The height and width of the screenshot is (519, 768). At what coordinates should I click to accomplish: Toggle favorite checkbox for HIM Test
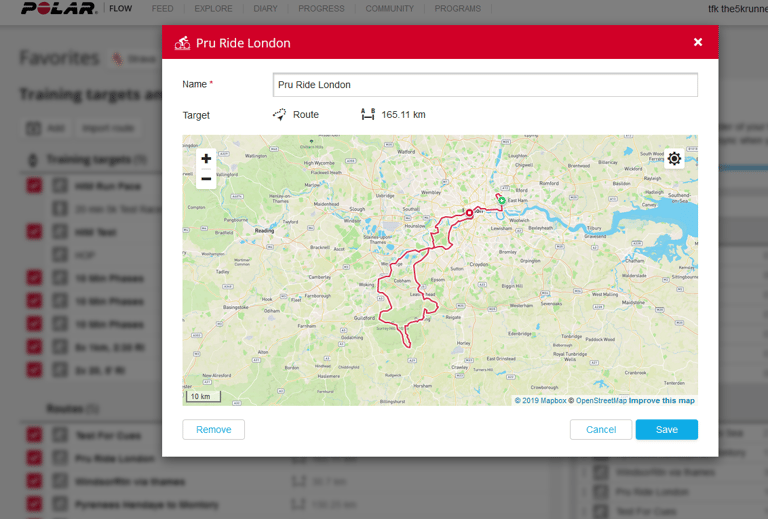point(34,231)
